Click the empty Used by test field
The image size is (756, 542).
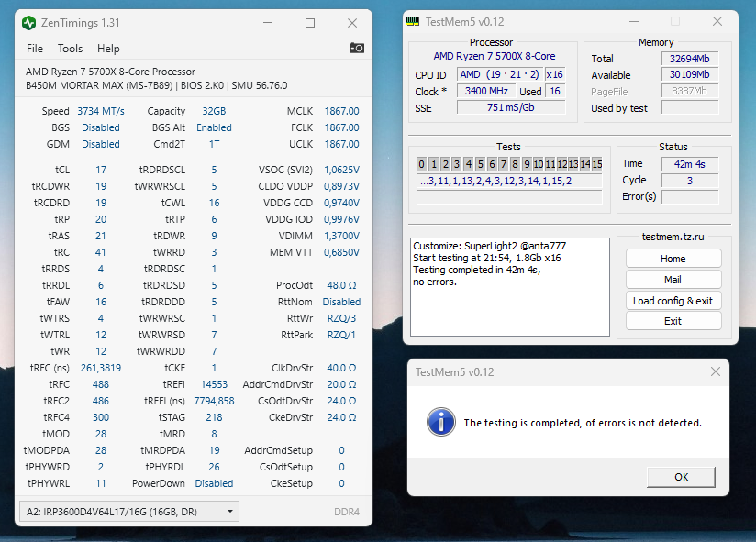click(690, 107)
